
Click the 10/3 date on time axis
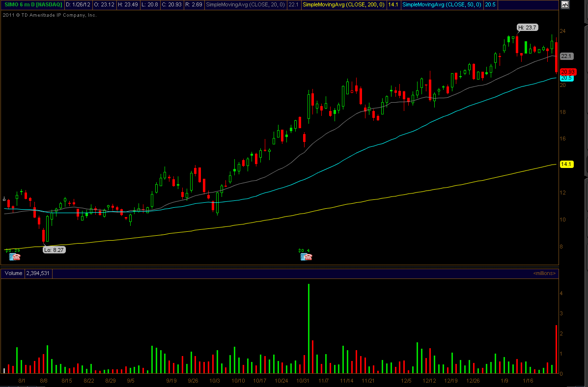[215, 381]
